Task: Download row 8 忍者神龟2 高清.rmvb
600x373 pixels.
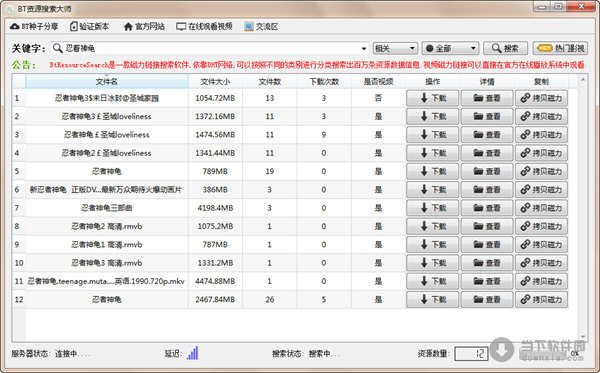Action: (432, 226)
